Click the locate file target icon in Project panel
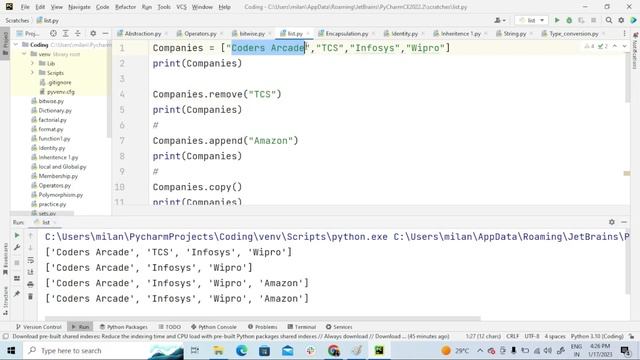Image resolution: width=640 pixels, height=360 pixels. (x=53, y=33)
